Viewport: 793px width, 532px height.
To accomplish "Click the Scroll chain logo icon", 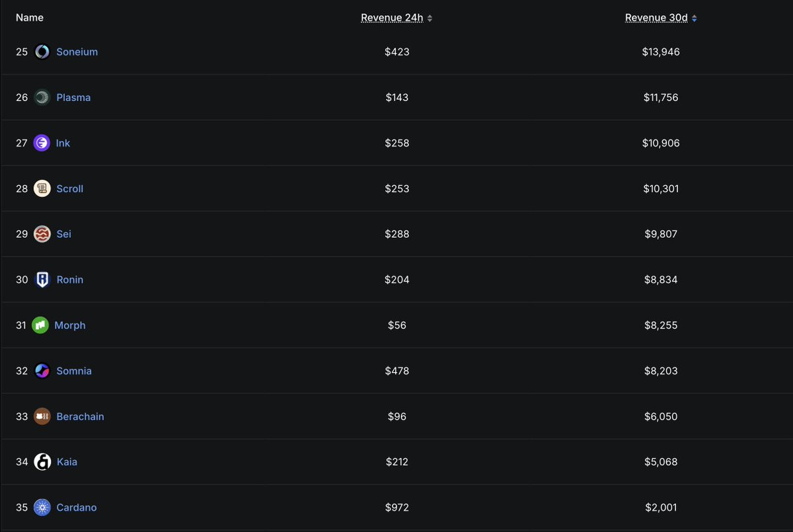I will tap(42, 188).
